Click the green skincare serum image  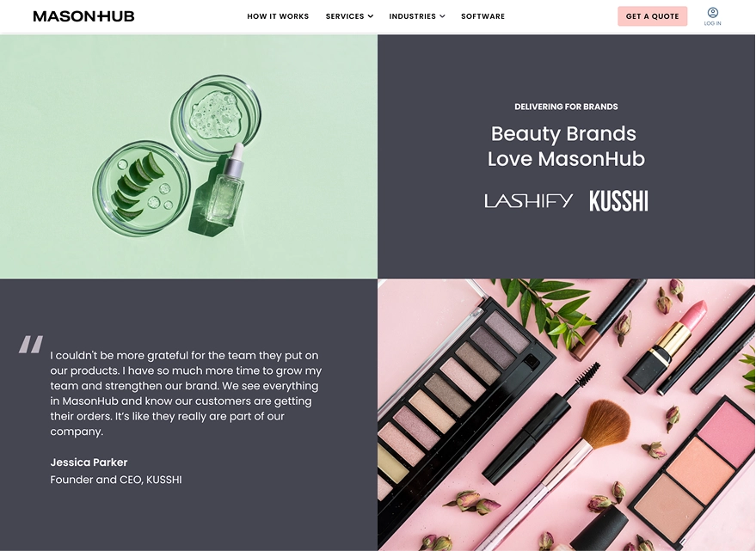click(188, 156)
